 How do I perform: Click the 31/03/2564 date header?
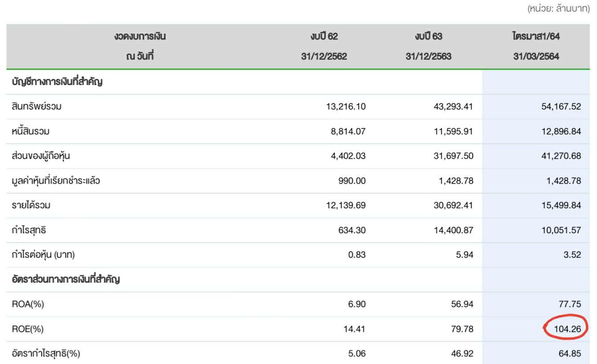pos(536,57)
